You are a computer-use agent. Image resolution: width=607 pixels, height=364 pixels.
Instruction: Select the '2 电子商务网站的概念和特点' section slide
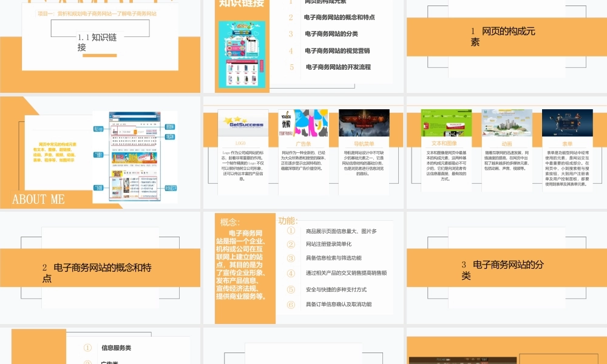(100, 268)
